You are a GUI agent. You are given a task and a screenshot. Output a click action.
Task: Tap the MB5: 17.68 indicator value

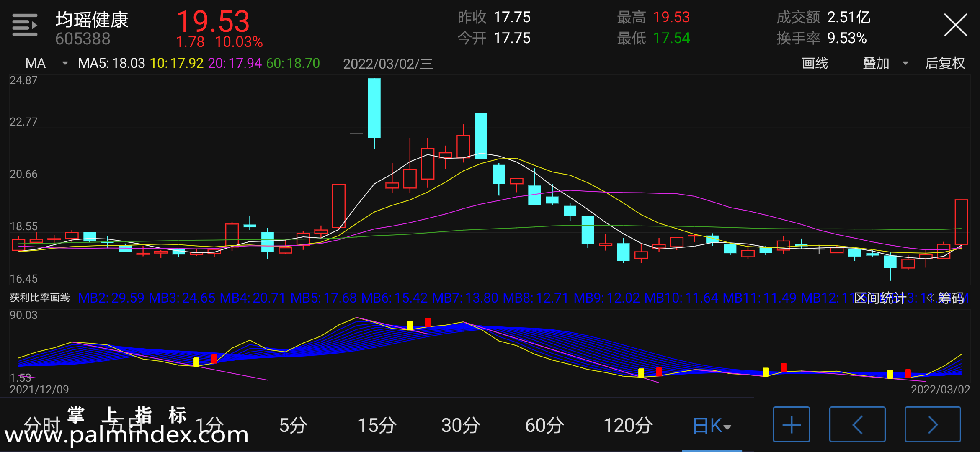click(323, 298)
